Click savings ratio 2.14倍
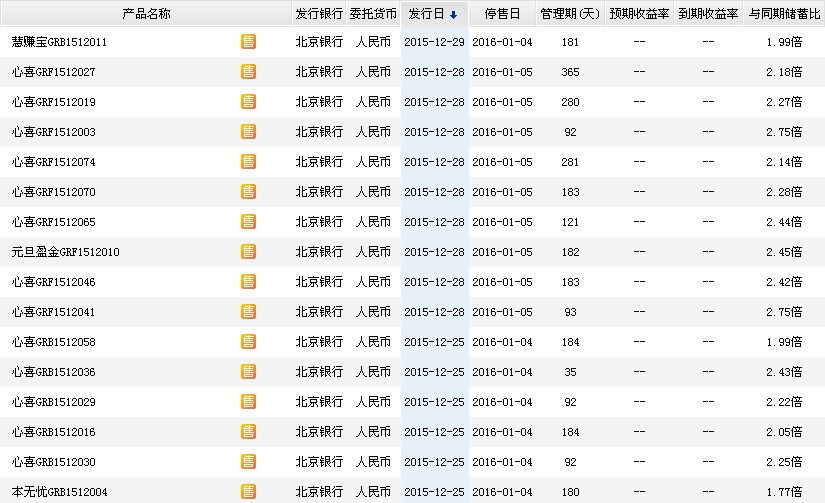The image size is (825, 503). click(x=784, y=162)
